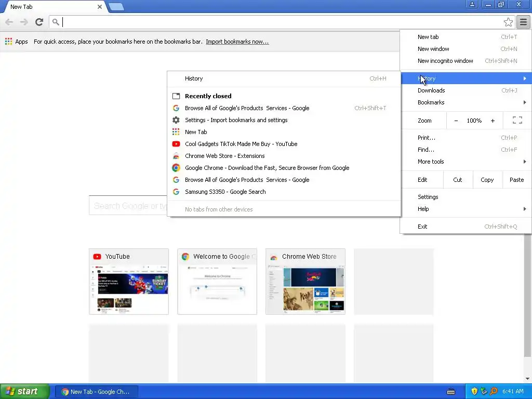532x399 pixels.
Task: Reload the page with the refresh icon
Action: (39, 22)
